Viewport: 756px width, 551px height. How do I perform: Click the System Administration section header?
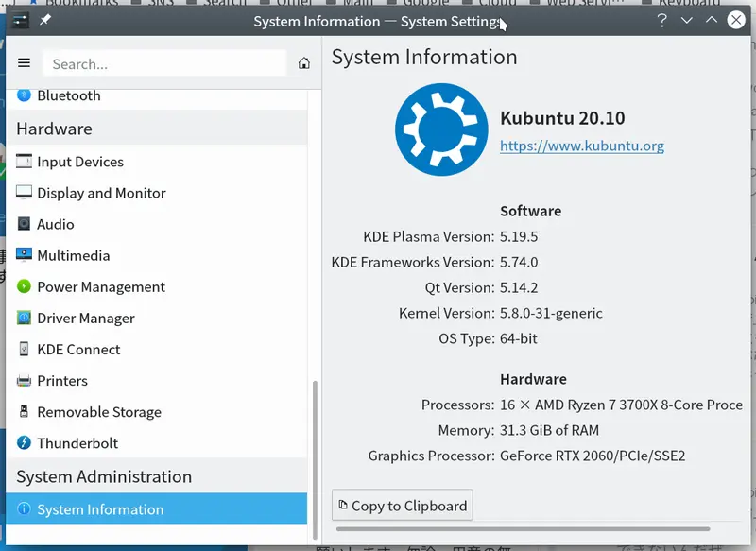[156, 475]
